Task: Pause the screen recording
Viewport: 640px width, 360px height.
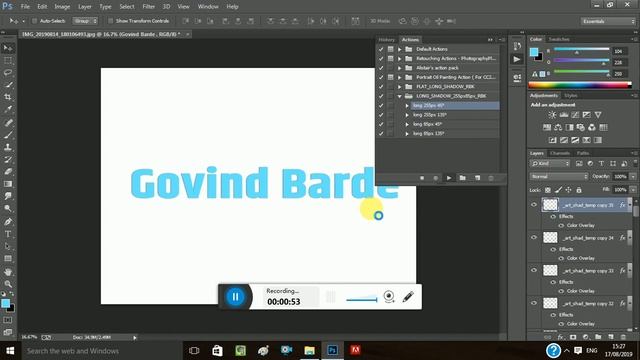Action: click(x=235, y=297)
